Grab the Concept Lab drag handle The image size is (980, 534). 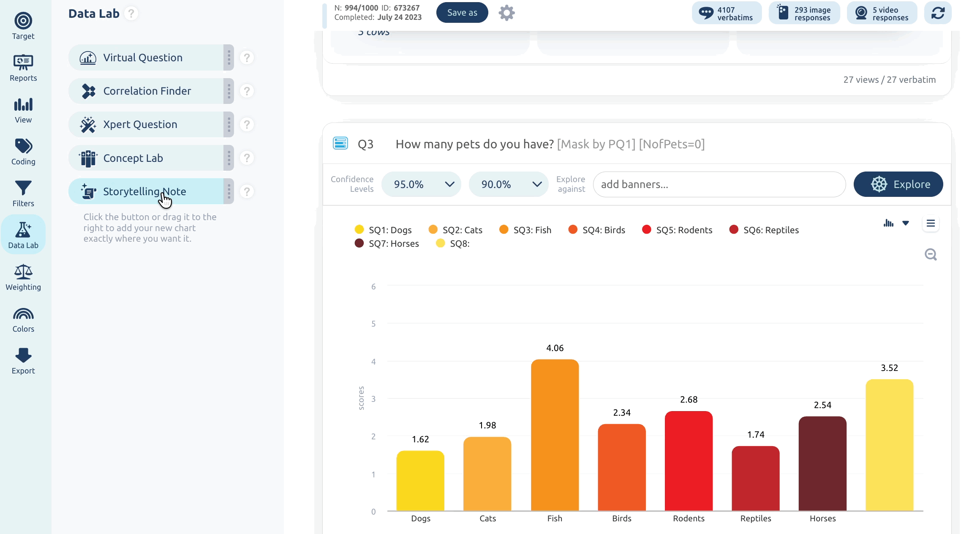(229, 158)
